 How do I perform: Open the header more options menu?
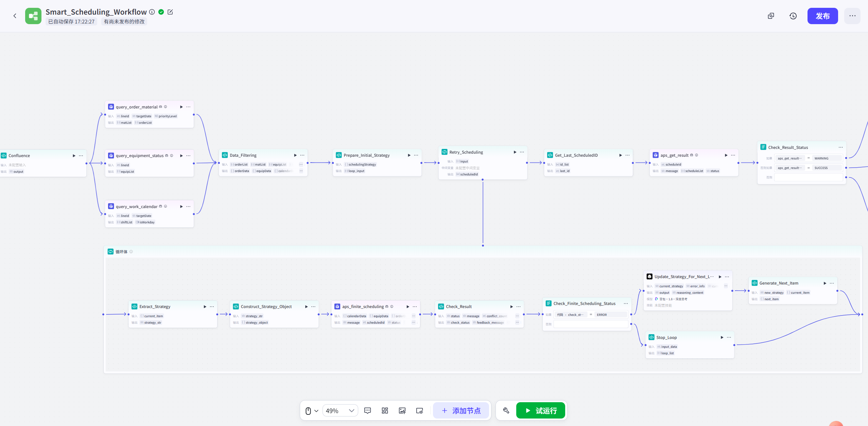point(852,16)
